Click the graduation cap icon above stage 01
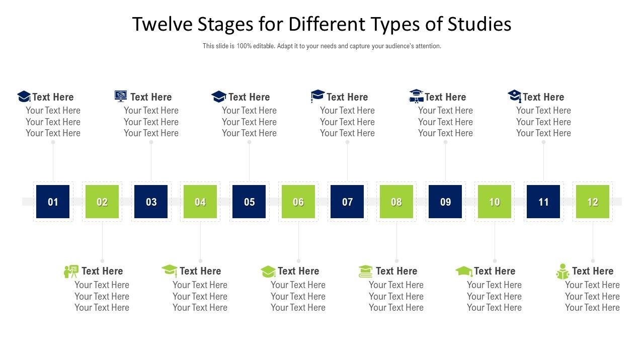Image resolution: width=644 pixels, height=362 pixels. (24, 96)
